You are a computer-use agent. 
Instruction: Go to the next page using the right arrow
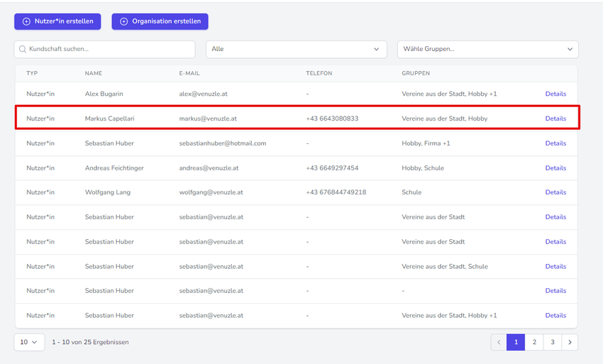pyautogui.click(x=570, y=342)
